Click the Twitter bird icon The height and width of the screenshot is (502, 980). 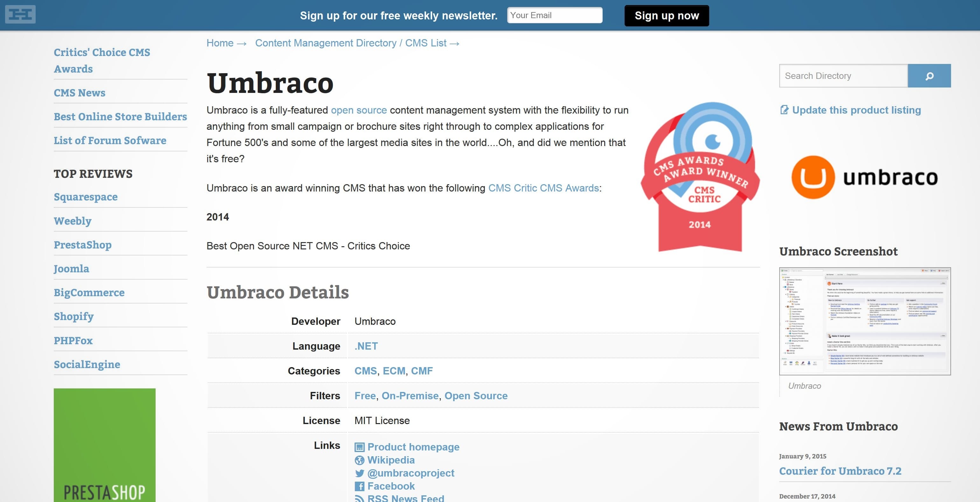click(x=360, y=473)
